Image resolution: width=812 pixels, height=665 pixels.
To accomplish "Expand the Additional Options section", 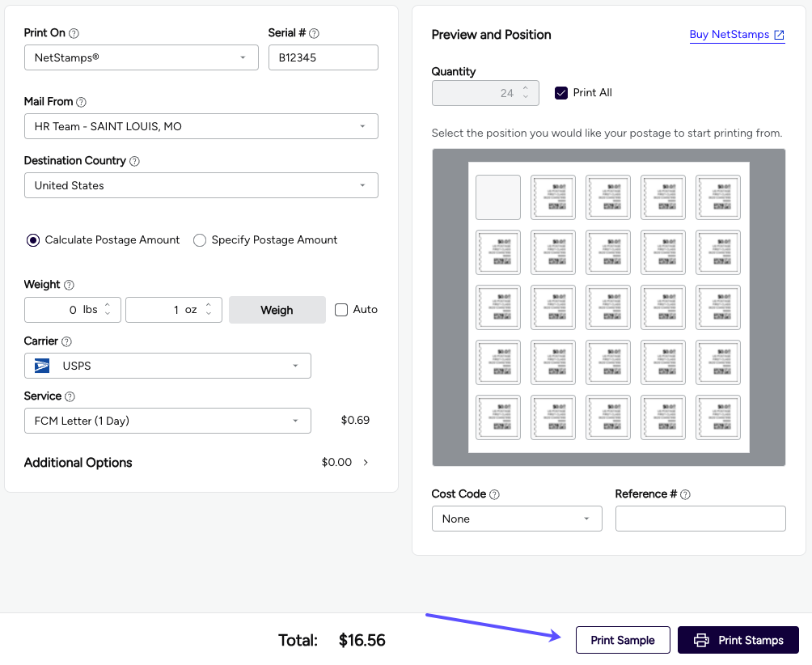I will pos(366,463).
